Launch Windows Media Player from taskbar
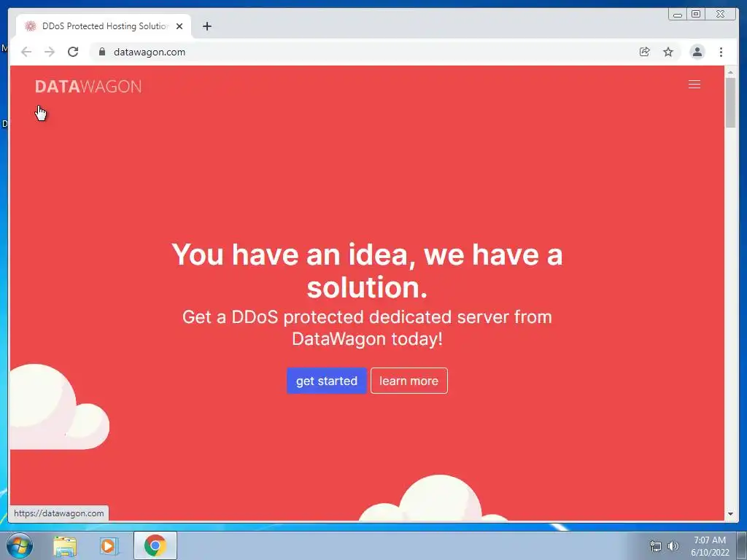 click(109, 545)
